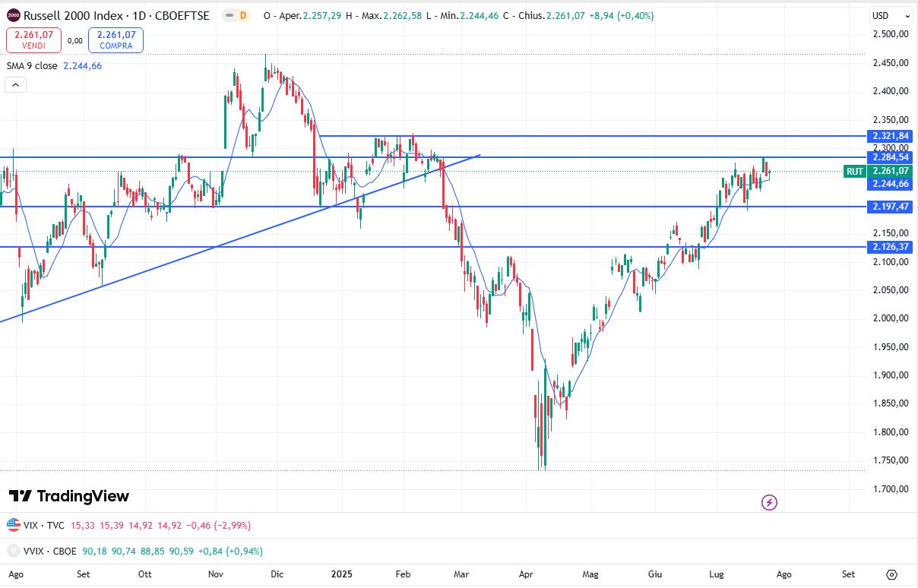Image resolution: width=918 pixels, height=588 pixels.
Task: Click the green 2.261,07 last price label
Action: click(x=890, y=172)
